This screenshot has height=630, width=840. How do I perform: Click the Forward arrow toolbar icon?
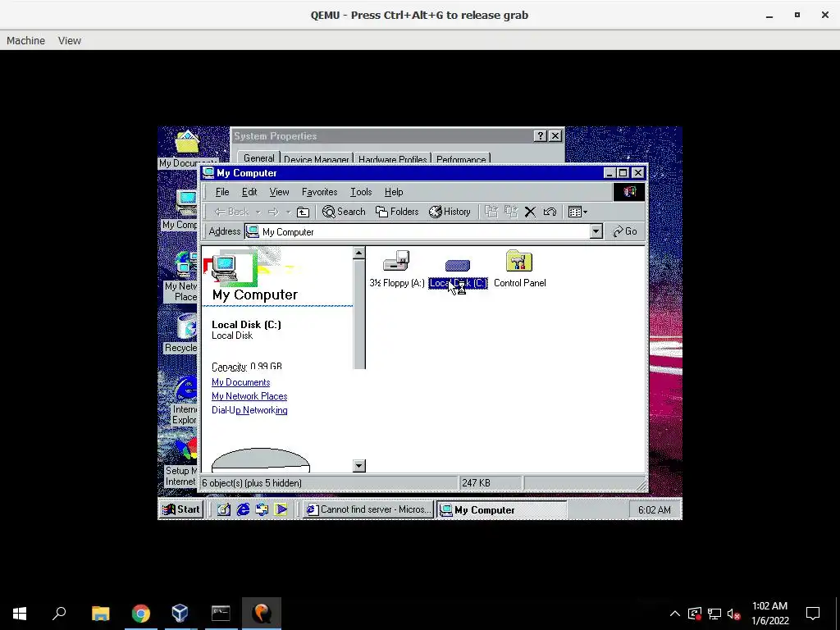pos(273,212)
